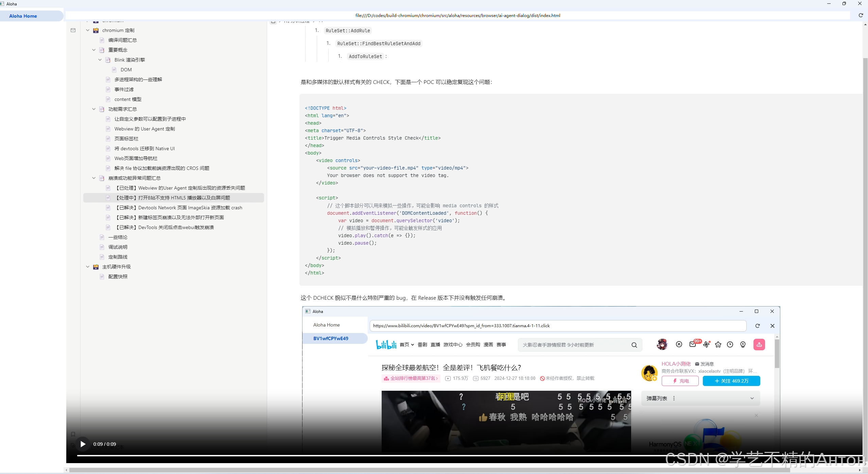This screenshot has height=474, width=868.
Task: Click the tag icon near the sidebar bottom
Action: tap(73, 445)
